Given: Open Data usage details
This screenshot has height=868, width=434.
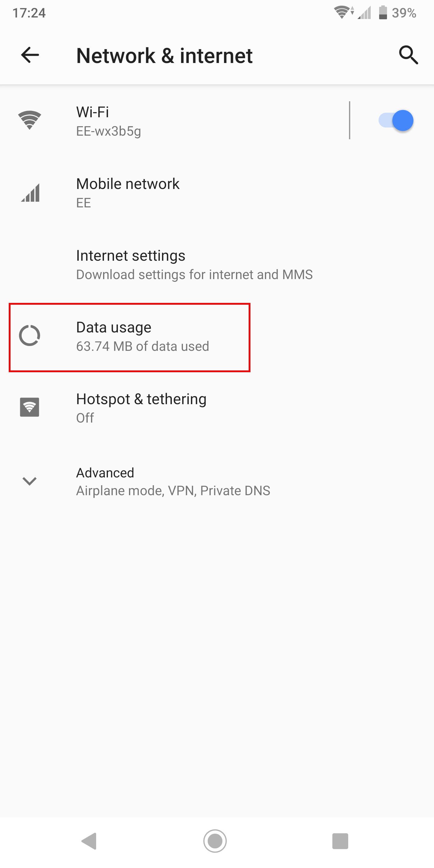Looking at the screenshot, I should click(114, 327).
